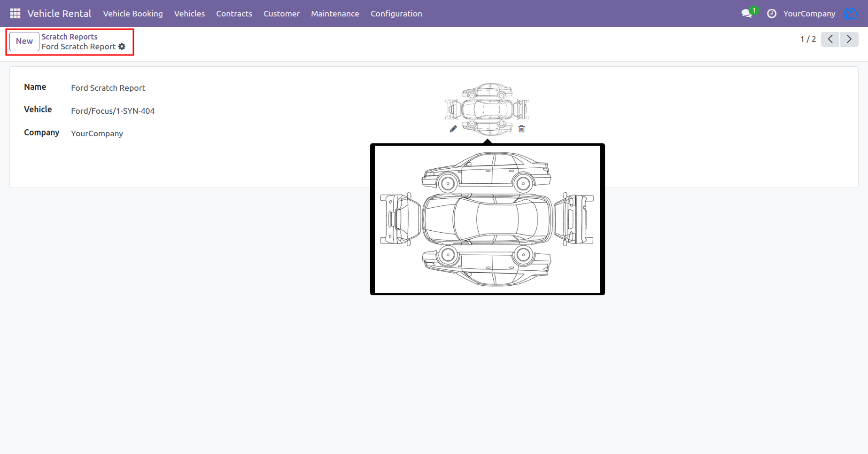Open the conversations chat icon

[x=747, y=14]
